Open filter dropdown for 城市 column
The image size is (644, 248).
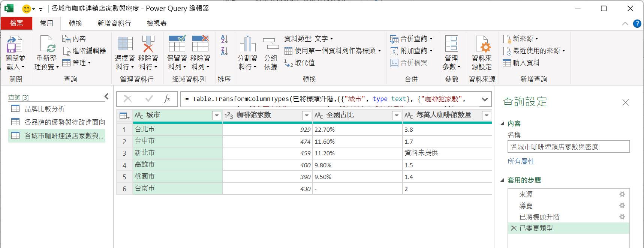coord(216,116)
